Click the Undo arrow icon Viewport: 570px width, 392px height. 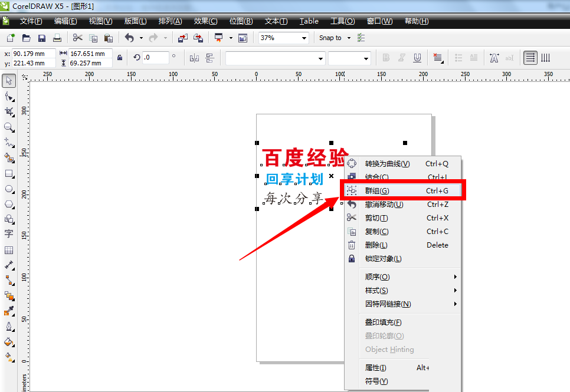[x=129, y=38]
